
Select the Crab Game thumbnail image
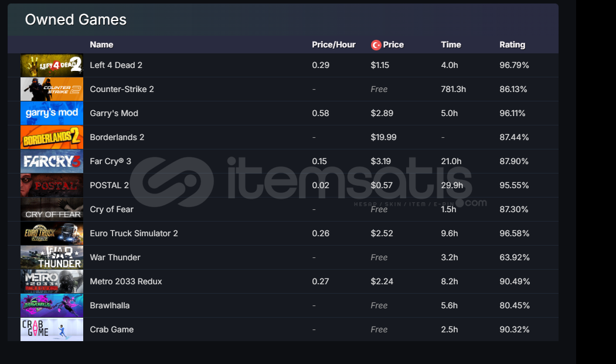52,330
